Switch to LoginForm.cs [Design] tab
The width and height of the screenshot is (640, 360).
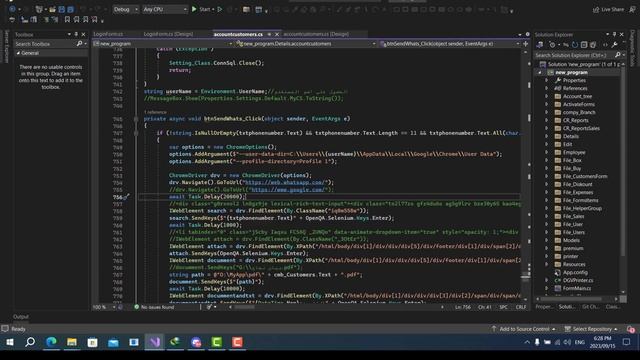168,34
